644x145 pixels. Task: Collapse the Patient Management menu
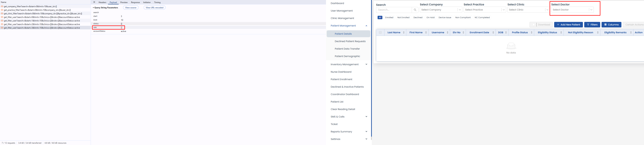coord(366,26)
